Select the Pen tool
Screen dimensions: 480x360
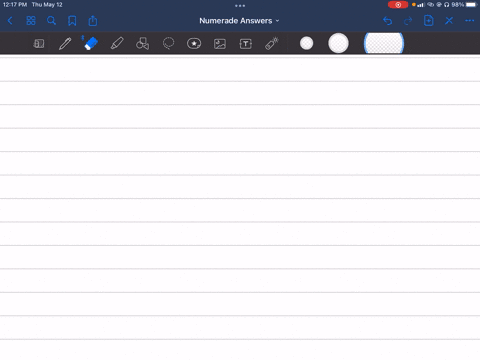point(65,44)
